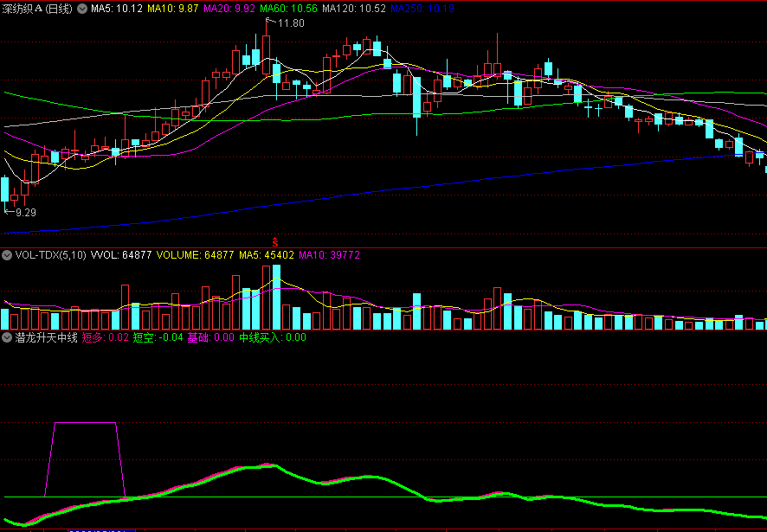The image size is (767, 532).
Task: Expand the 深纺织A main chart indicator dropdown
Action: (82, 9)
